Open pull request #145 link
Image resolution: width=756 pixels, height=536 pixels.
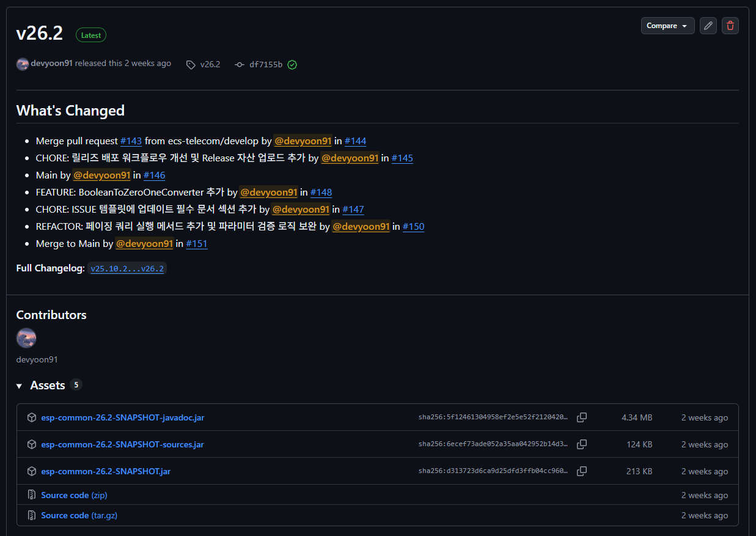pos(402,158)
